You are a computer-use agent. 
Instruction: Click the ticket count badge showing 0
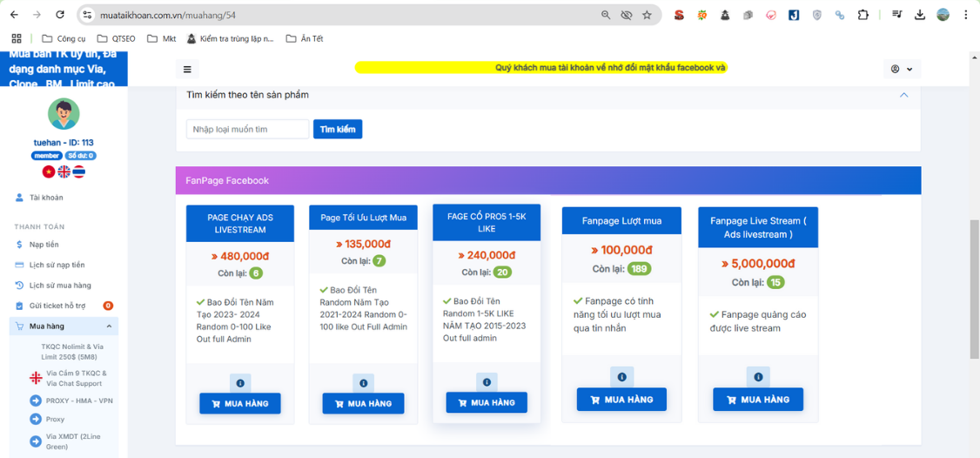(108, 306)
